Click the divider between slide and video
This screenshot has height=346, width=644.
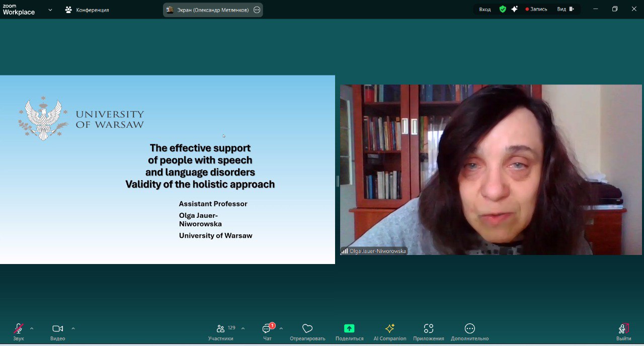coord(338,181)
